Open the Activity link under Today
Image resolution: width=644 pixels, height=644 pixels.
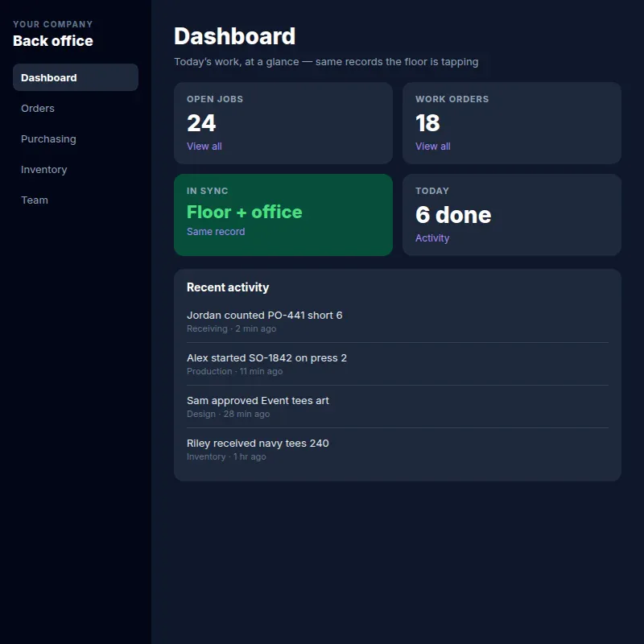click(x=432, y=238)
